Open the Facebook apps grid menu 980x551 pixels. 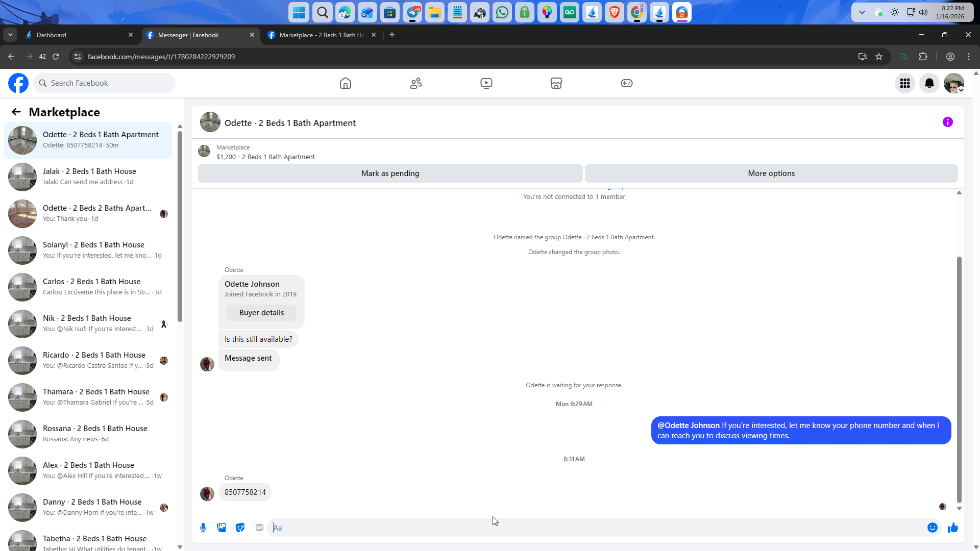click(904, 83)
